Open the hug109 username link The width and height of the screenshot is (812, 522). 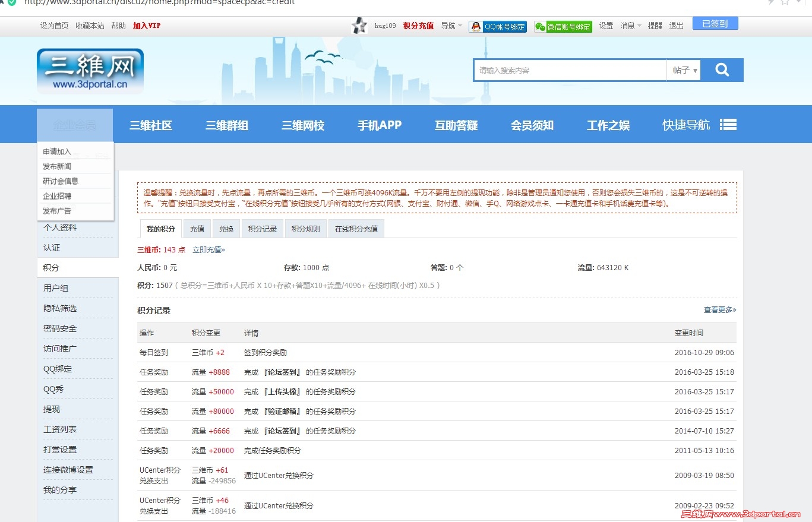point(385,26)
